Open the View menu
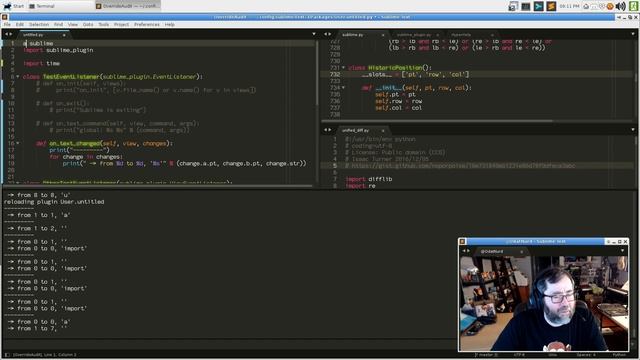This screenshot has height=360, width=640. pos(73,24)
